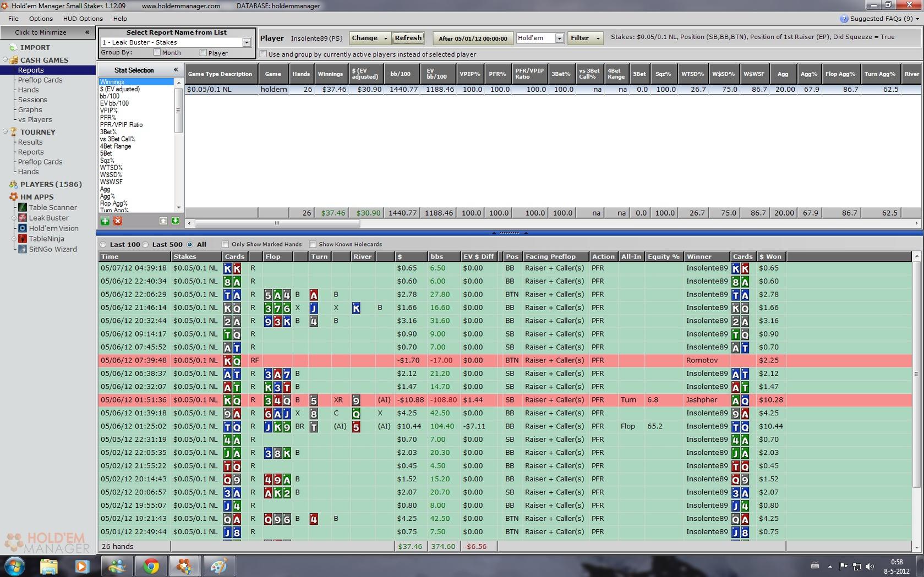Viewport: 924px width, 577px height.
Task: Open Tourney Results in sidebar
Action: (30, 142)
